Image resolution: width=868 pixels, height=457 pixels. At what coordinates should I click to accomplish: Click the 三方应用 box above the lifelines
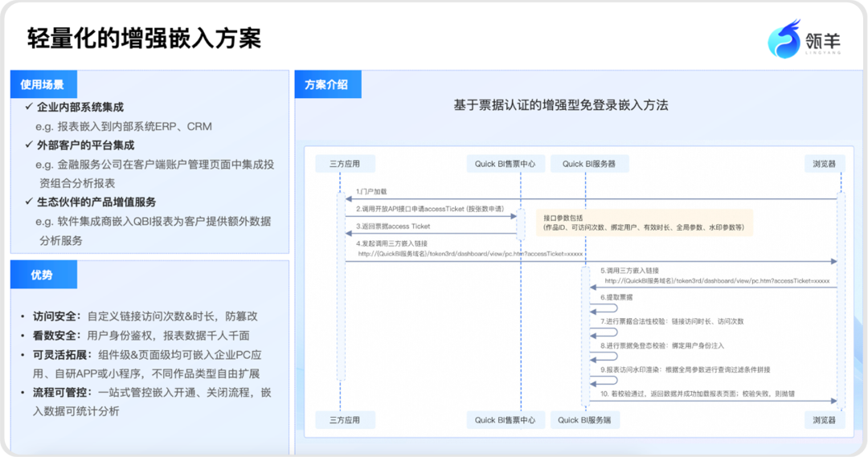pyautogui.click(x=345, y=164)
